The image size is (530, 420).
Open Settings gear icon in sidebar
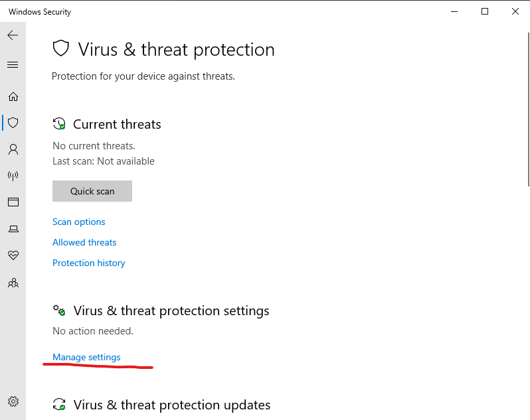click(x=13, y=401)
